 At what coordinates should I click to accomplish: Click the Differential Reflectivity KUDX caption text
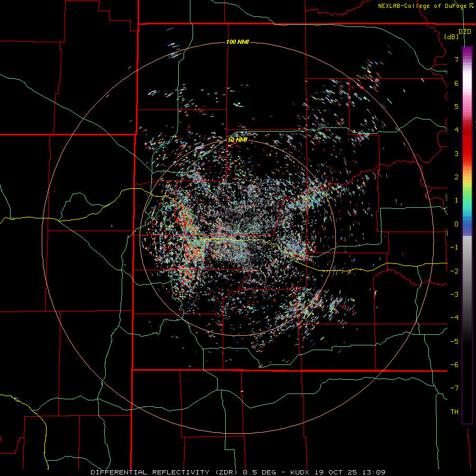click(x=238, y=472)
